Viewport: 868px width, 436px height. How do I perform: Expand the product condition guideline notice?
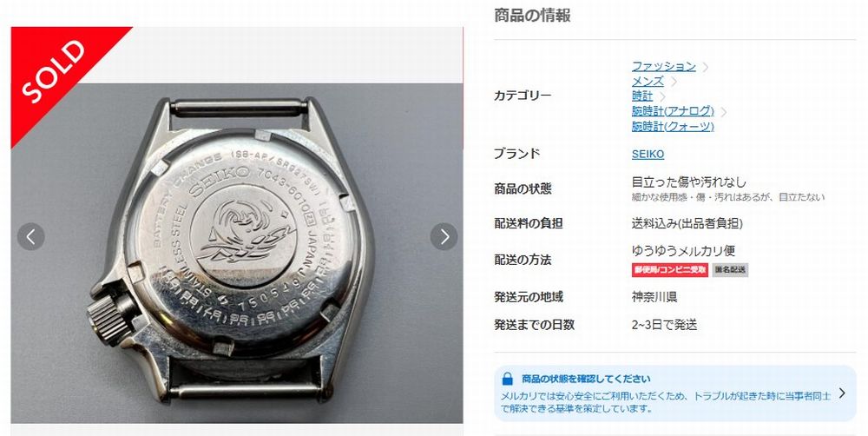coord(842,393)
